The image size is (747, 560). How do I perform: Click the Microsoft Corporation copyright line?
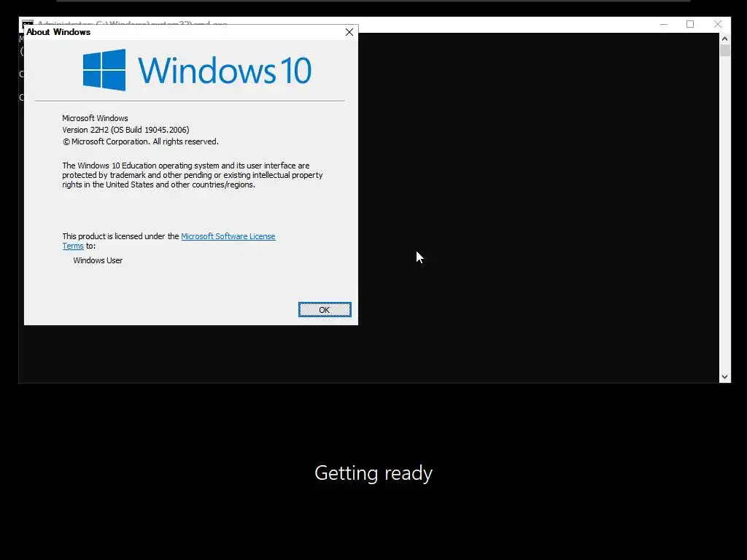(x=141, y=142)
